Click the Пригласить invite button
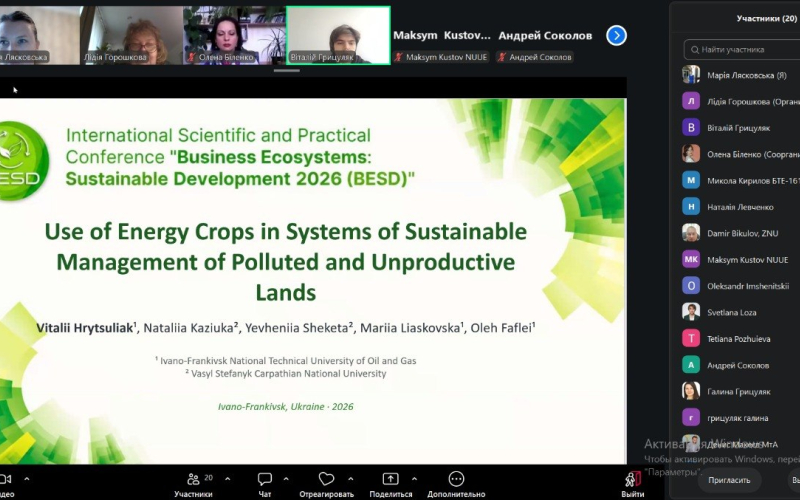The width and height of the screenshot is (800, 500). (x=729, y=480)
